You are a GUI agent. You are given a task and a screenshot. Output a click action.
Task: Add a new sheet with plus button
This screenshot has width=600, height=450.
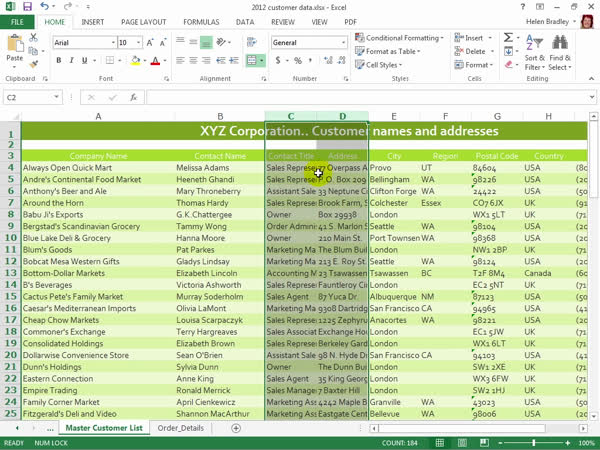point(236,428)
